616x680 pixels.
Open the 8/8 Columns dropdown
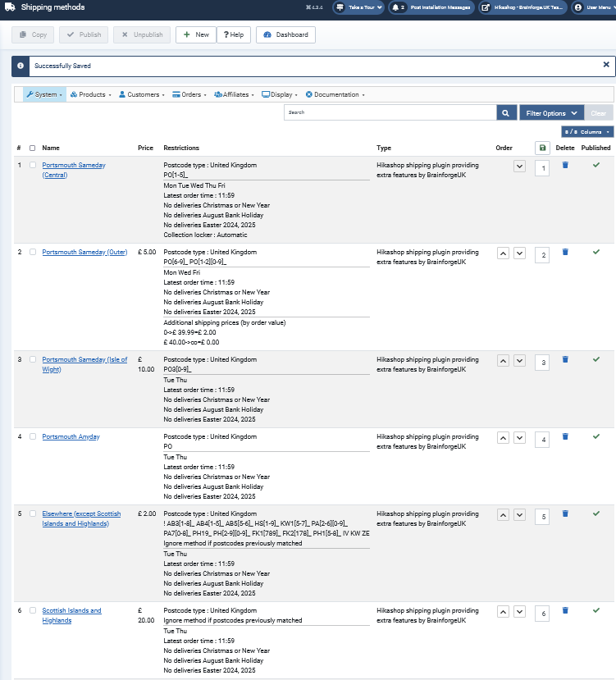pos(586,131)
